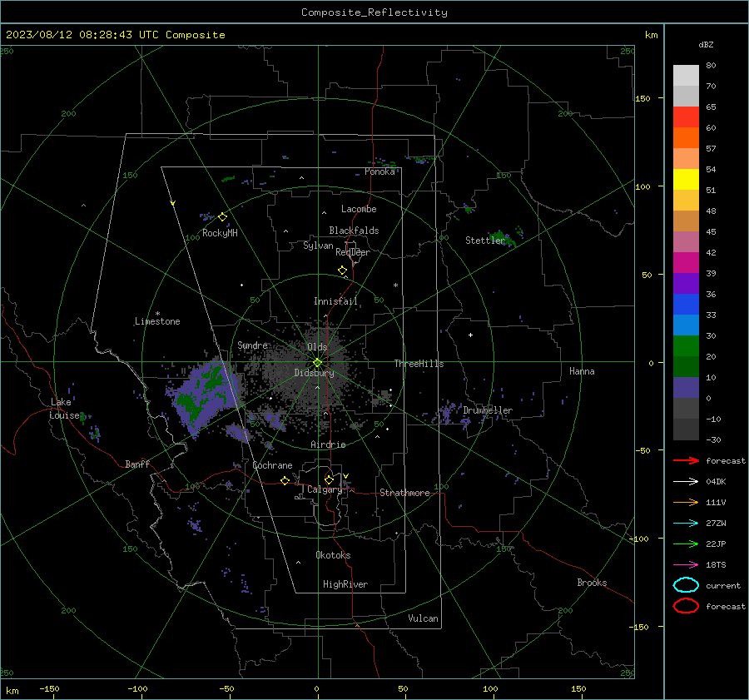Click the cyan 27ZW arrow icon

686,524
